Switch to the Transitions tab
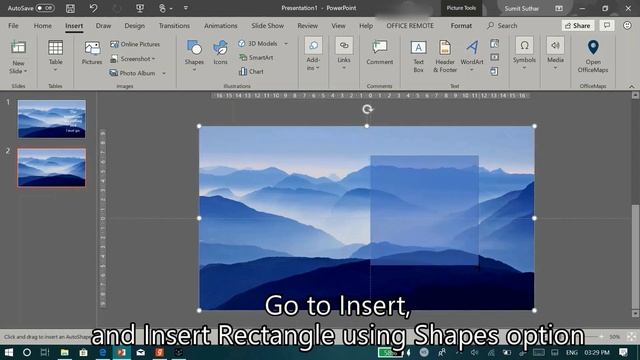 click(174, 25)
